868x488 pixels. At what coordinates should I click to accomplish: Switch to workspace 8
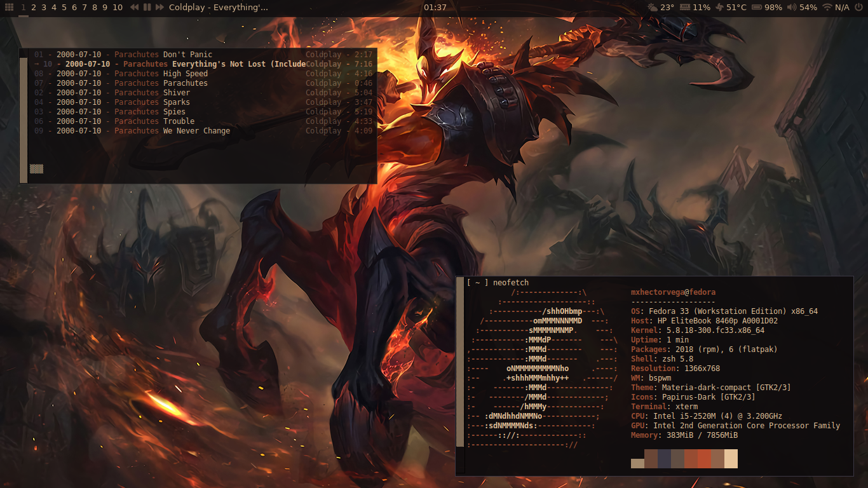(x=95, y=8)
